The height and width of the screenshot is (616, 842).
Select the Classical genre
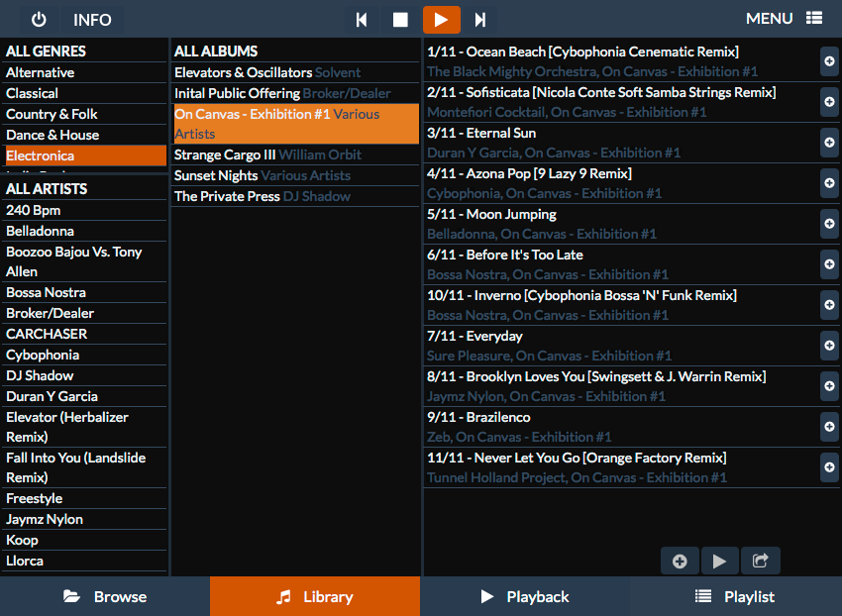pos(85,93)
